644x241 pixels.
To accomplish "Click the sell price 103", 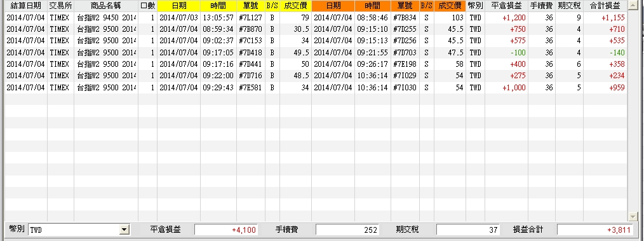I will (x=457, y=18).
